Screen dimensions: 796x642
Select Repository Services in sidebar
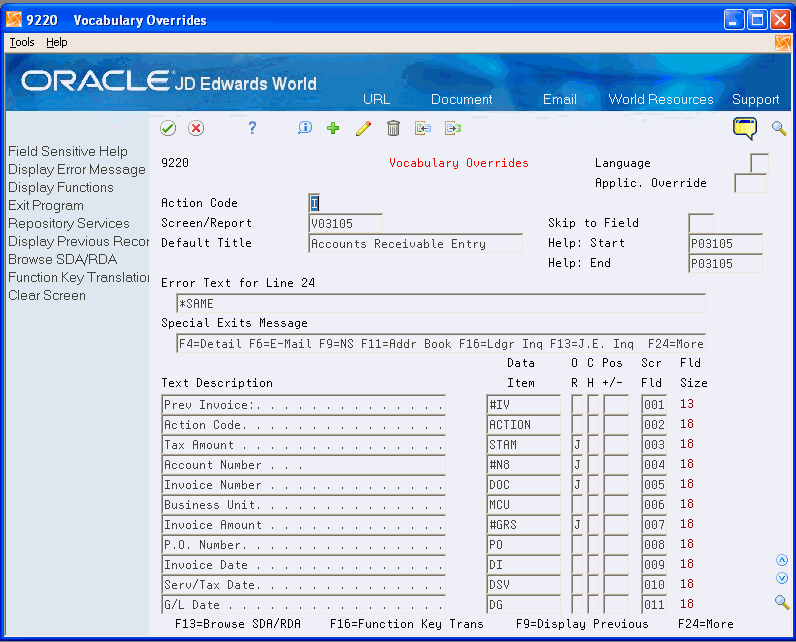(69, 223)
